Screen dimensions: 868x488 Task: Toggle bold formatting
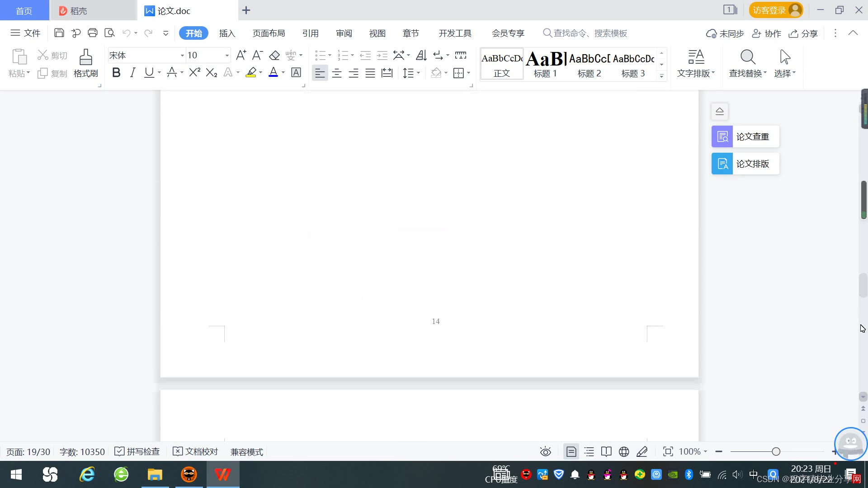116,73
